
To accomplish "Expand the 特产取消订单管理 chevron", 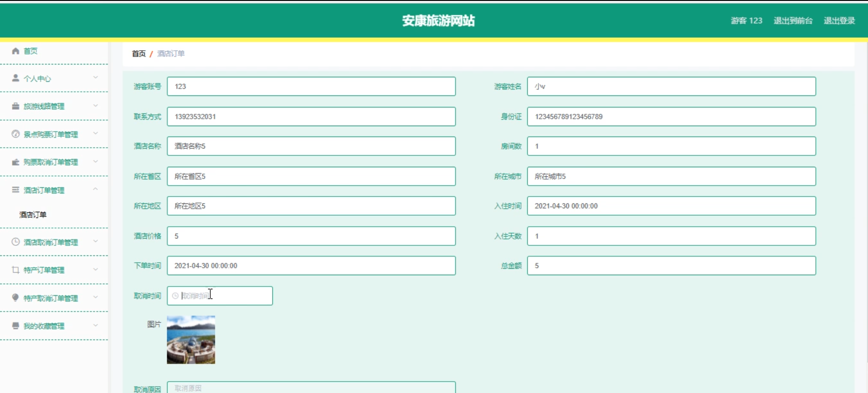I will click(95, 297).
